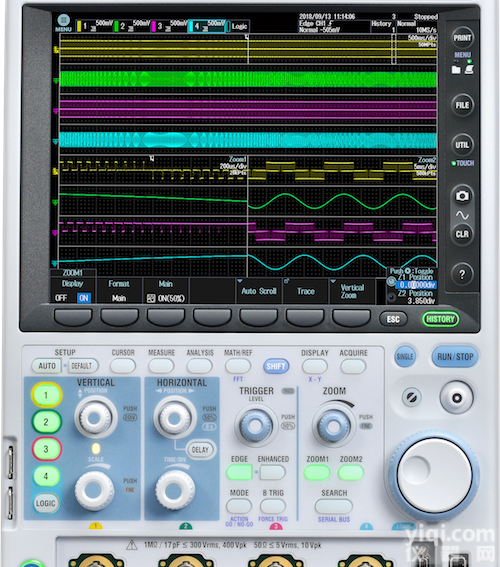Tap the on-screen PRINT button
This screenshot has height=567, width=500.
tap(462, 38)
